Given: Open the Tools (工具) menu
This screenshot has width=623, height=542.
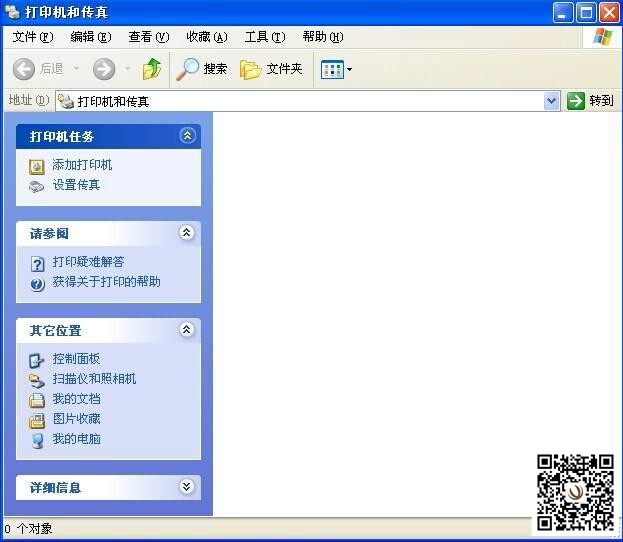Looking at the screenshot, I should tap(264, 37).
